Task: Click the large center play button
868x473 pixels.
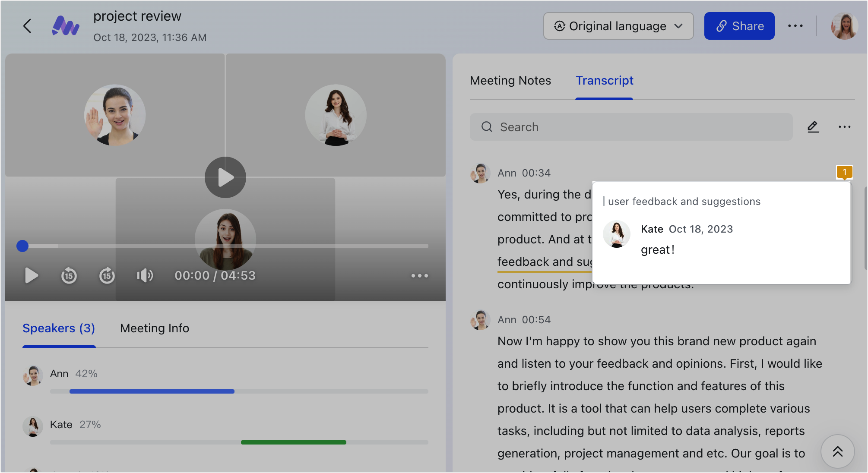Action: (x=225, y=177)
